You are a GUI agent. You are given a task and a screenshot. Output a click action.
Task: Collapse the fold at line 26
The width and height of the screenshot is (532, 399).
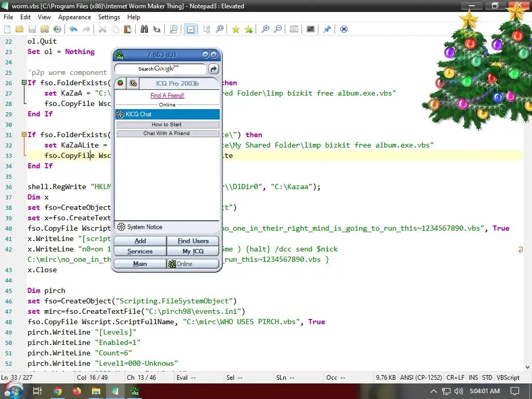[x=24, y=83]
